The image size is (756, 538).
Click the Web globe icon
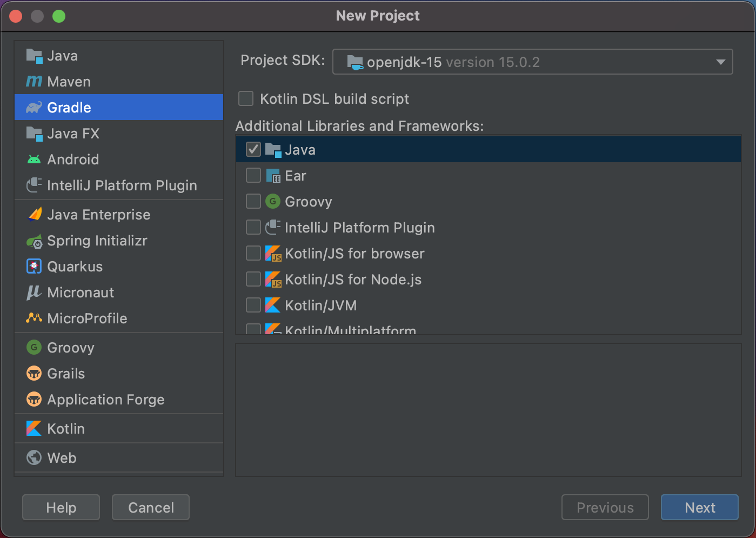[x=34, y=458]
